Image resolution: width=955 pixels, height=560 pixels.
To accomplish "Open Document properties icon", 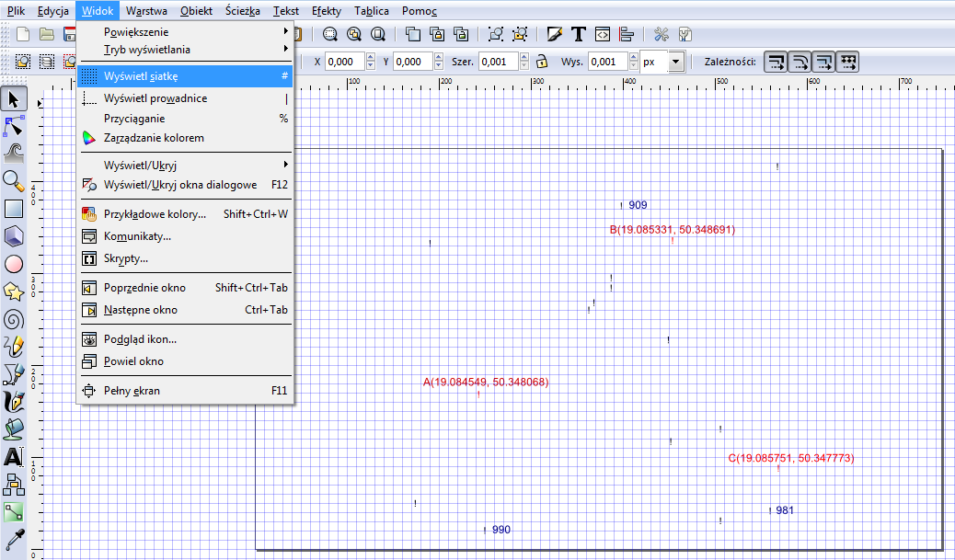I will (685, 34).
